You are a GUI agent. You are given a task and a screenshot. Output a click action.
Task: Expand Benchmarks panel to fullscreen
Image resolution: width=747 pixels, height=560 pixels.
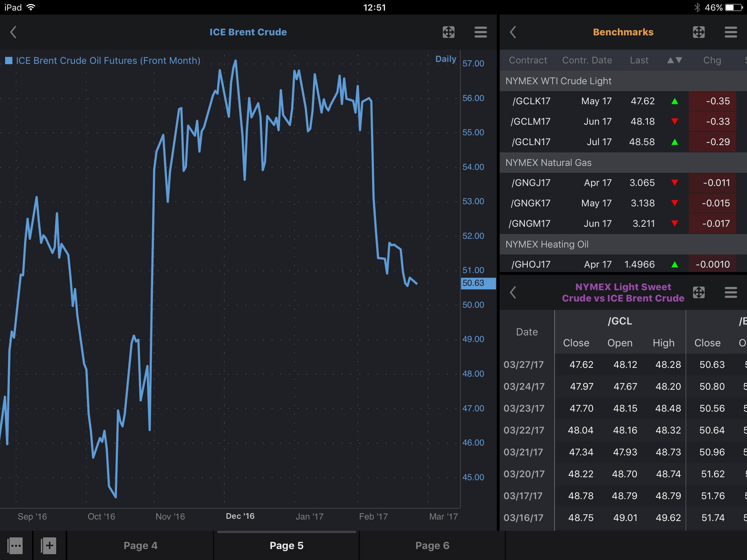click(698, 32)
